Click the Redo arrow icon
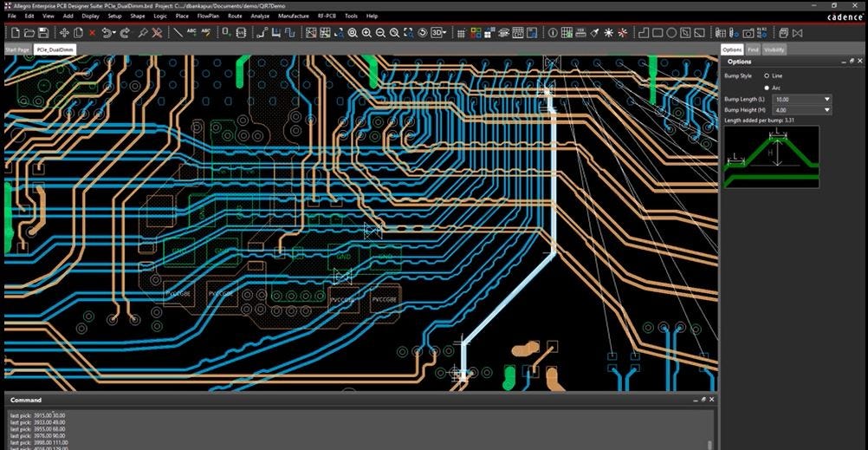Viewport: 868px width, 450px height. (x=125, y=33)
